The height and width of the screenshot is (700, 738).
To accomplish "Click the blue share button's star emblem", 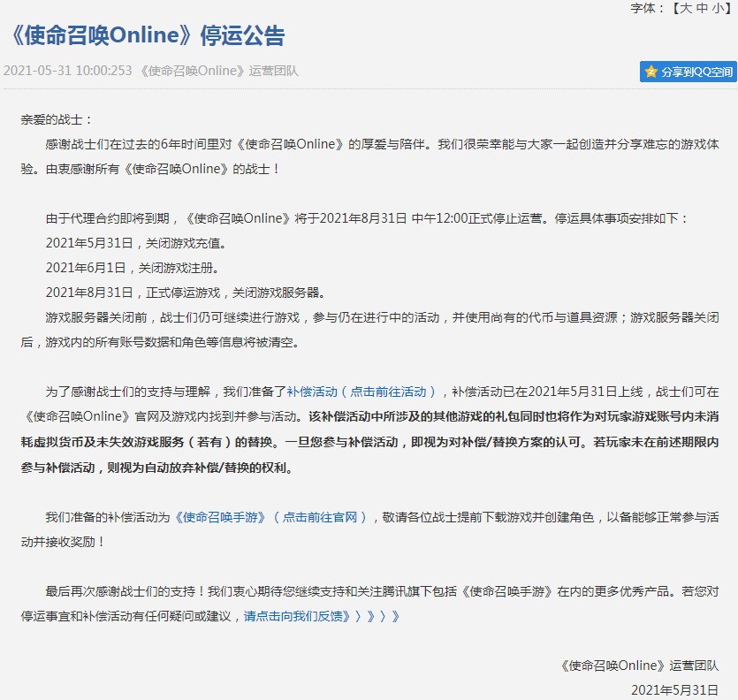I will (651, 72).
